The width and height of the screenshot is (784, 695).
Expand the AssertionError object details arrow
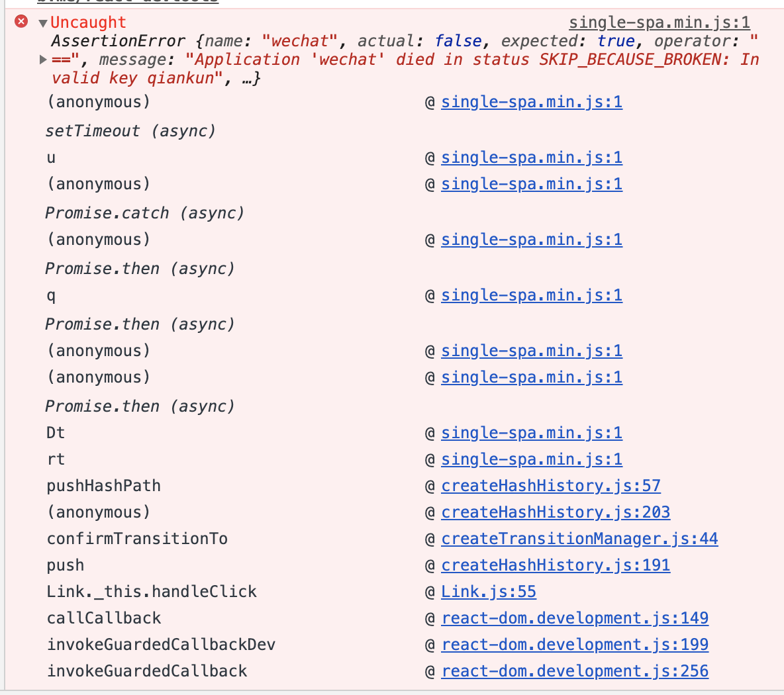(x=42, y=60)
